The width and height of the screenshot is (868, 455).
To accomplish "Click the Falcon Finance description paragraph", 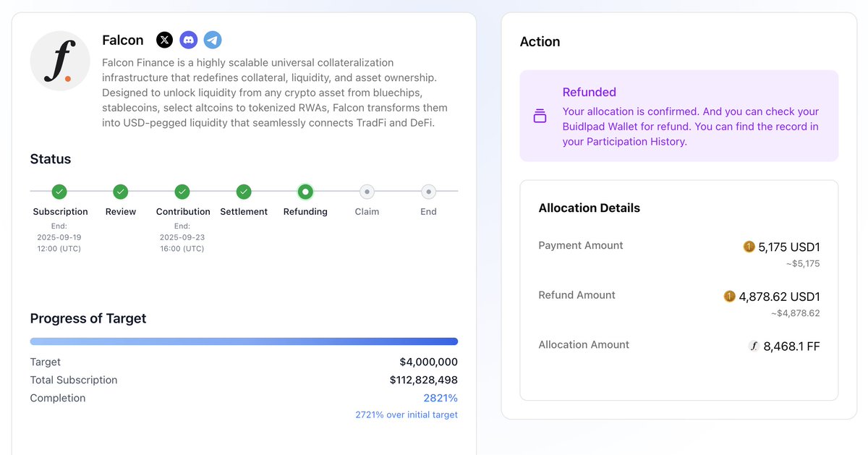I will (275, 93).
